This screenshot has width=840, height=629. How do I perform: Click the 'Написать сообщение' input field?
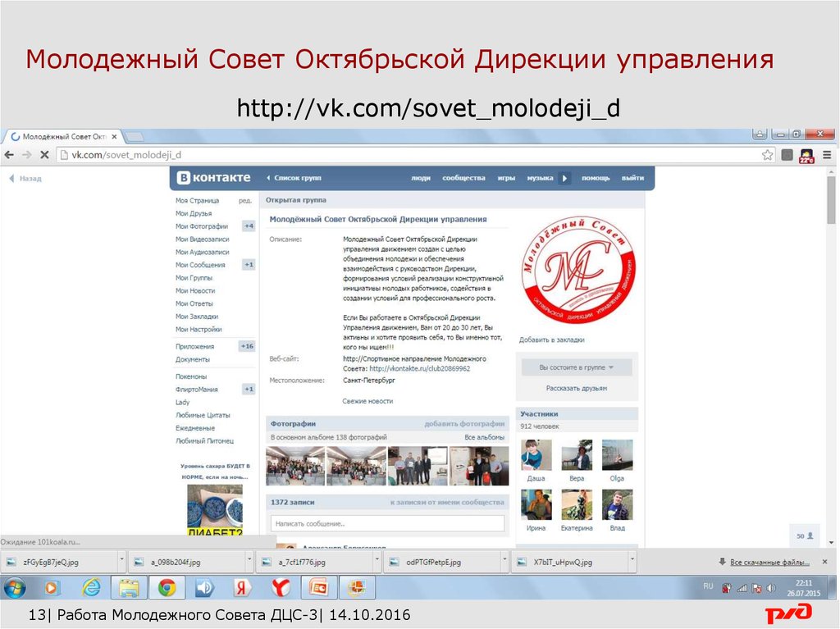[387, 523]
